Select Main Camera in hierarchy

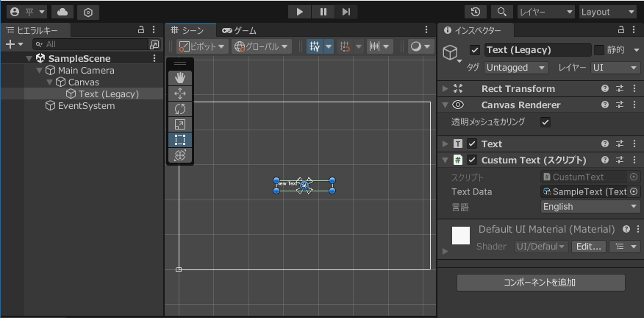(86, 71)
